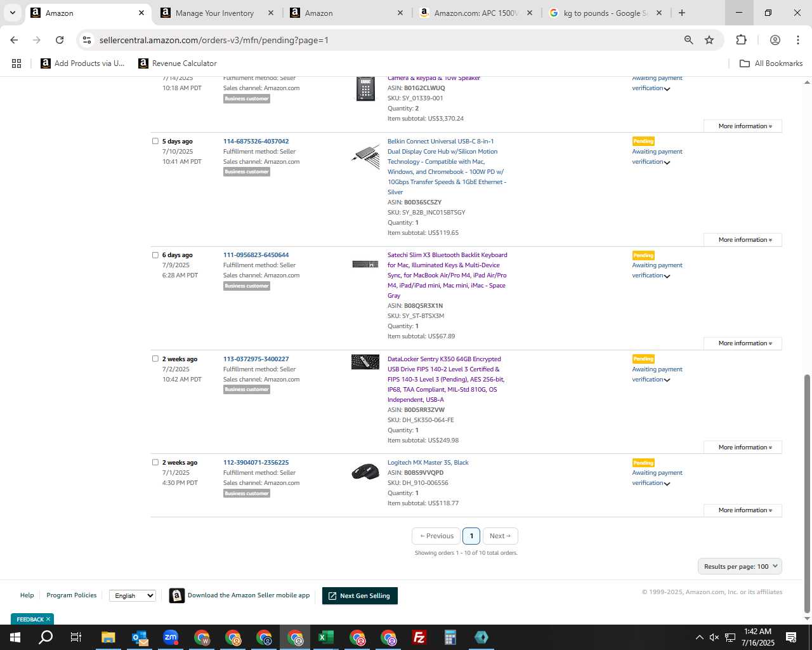
Task: Open order 111-0956823-6450644 link
Action: pos(256,255)
